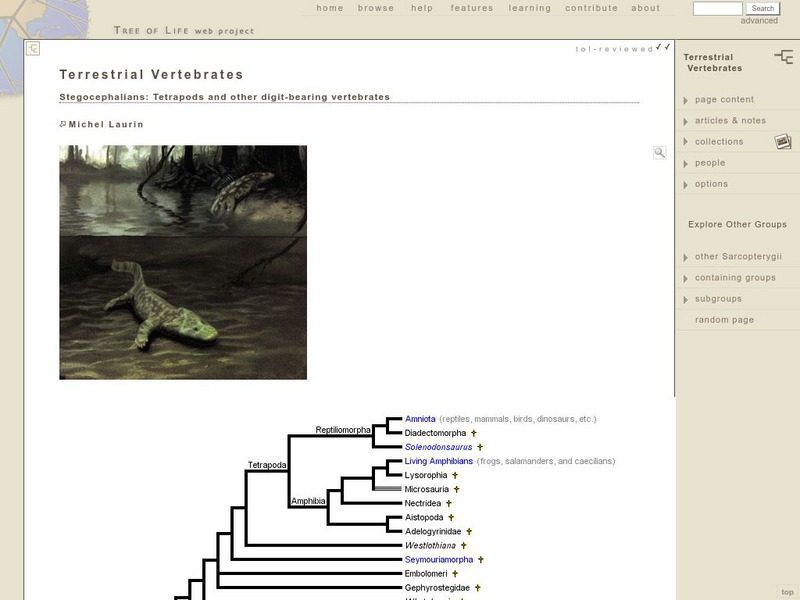Open the Living Amphibians link

438,461
